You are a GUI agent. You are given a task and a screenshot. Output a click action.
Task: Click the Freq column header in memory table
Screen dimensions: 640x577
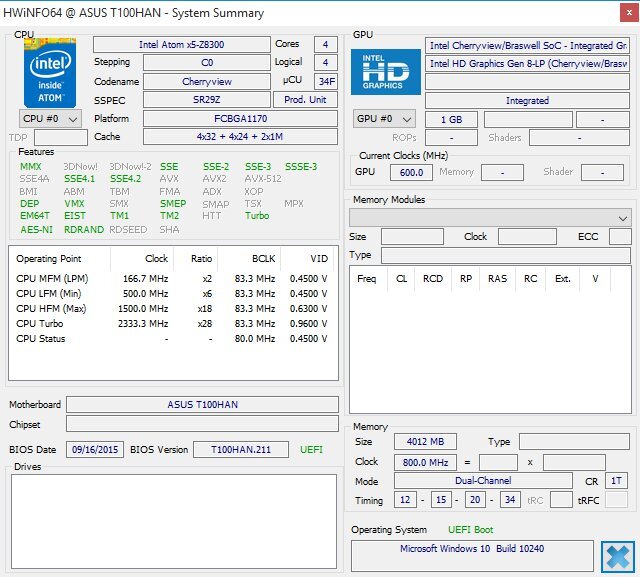(367, 279)
